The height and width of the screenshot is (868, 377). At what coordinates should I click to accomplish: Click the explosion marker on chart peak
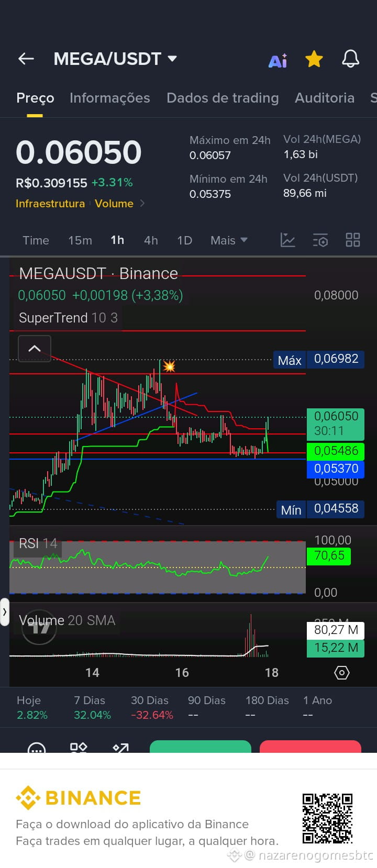(x=169, y=366)
